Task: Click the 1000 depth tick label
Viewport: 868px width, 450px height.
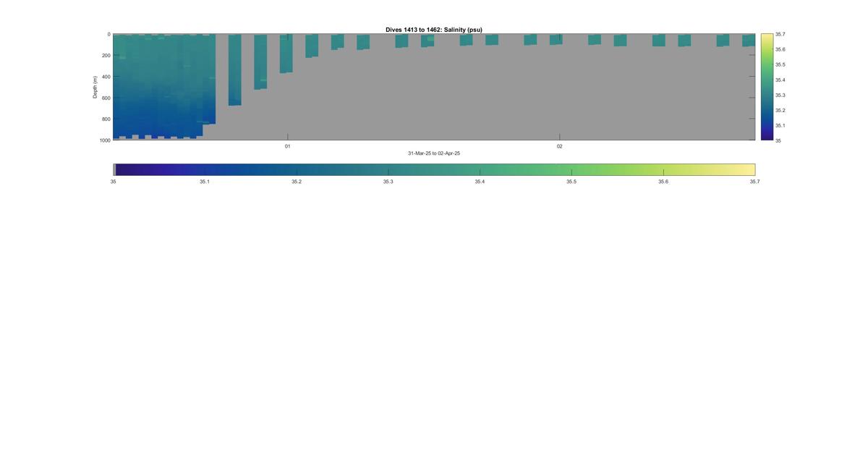Action: [105, 140]
